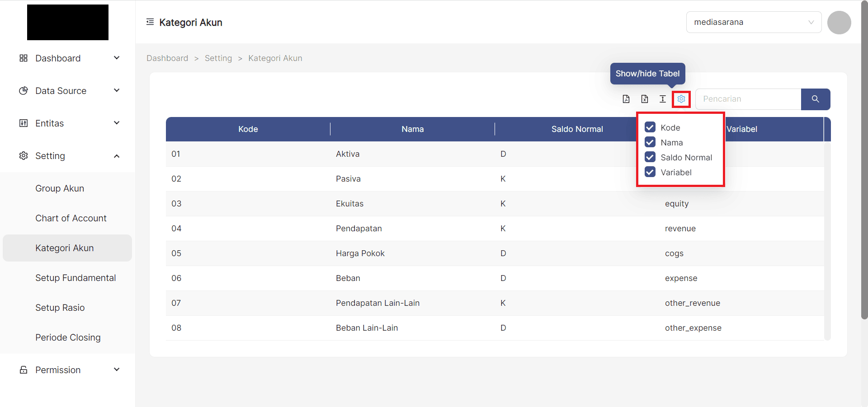Open the Chart of Account menu item
Screen dimensions: 868x407
[x=71, y=218]
